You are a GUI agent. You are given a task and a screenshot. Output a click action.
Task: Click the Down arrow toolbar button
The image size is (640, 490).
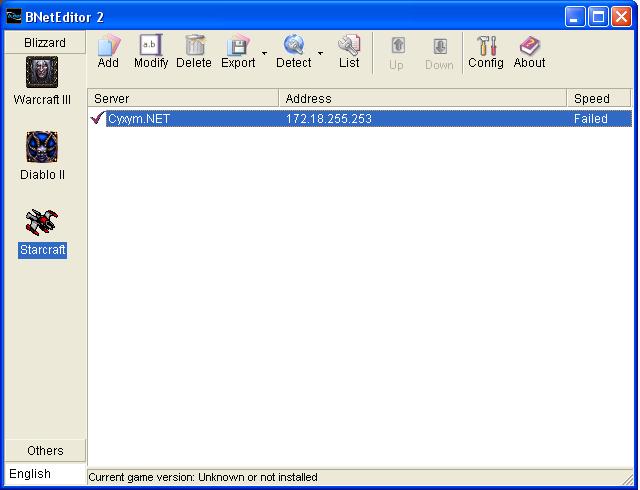(x=440, y=53)
